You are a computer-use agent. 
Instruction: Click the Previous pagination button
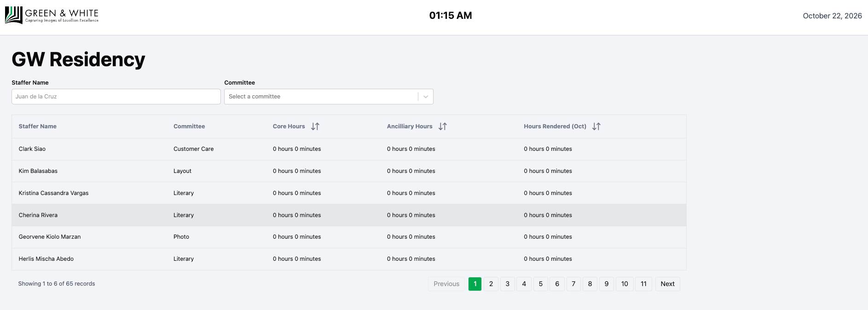point(446,284)
